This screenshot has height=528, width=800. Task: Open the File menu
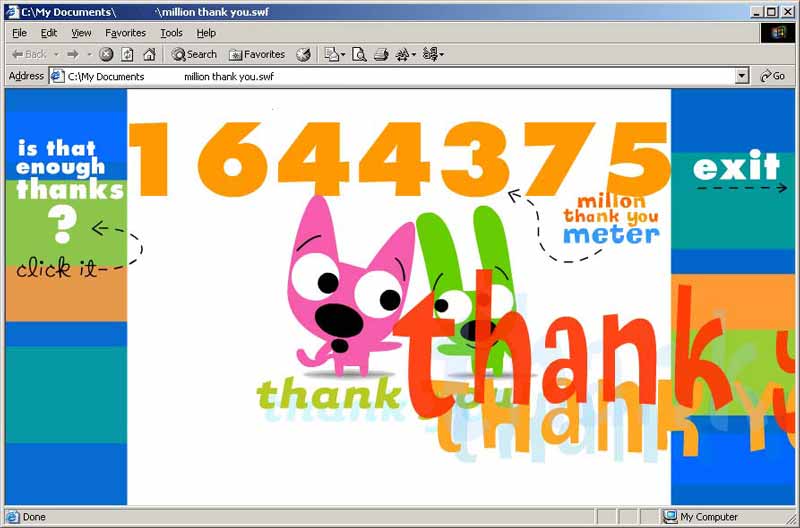(x=19, y=33)
